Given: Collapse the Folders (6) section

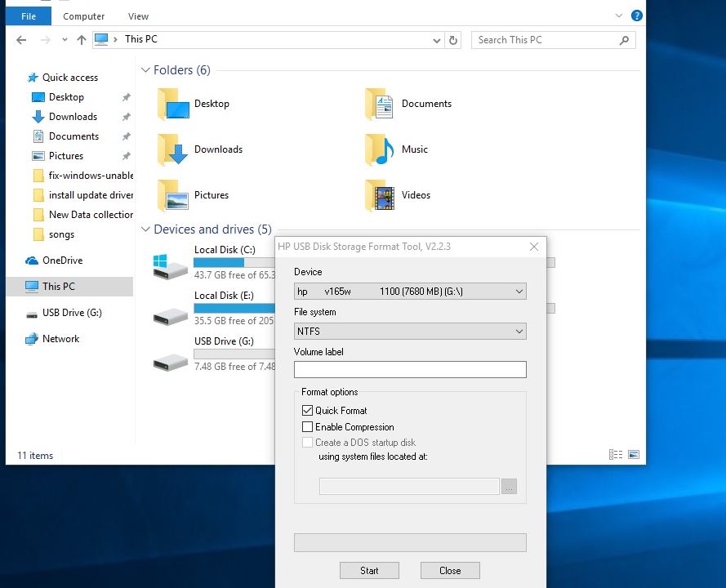Looking at the screenshot, I should click(145, 70).
